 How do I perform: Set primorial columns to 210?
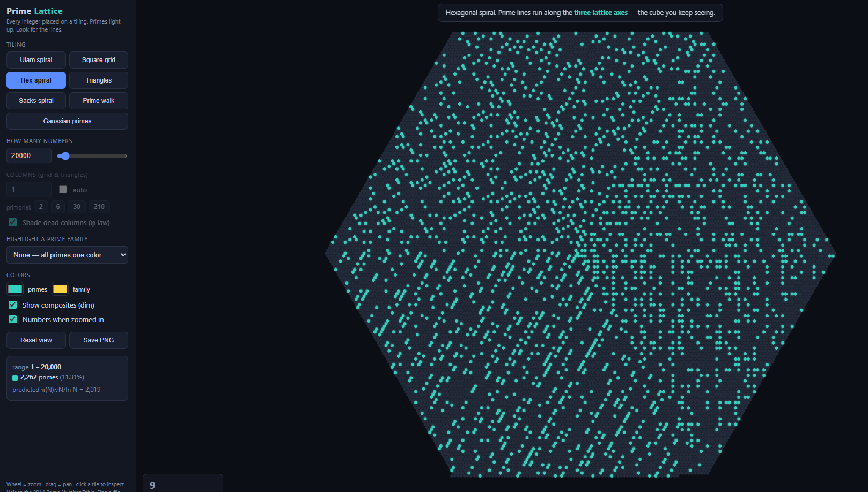pyautogui.click(x=99, y=207)
